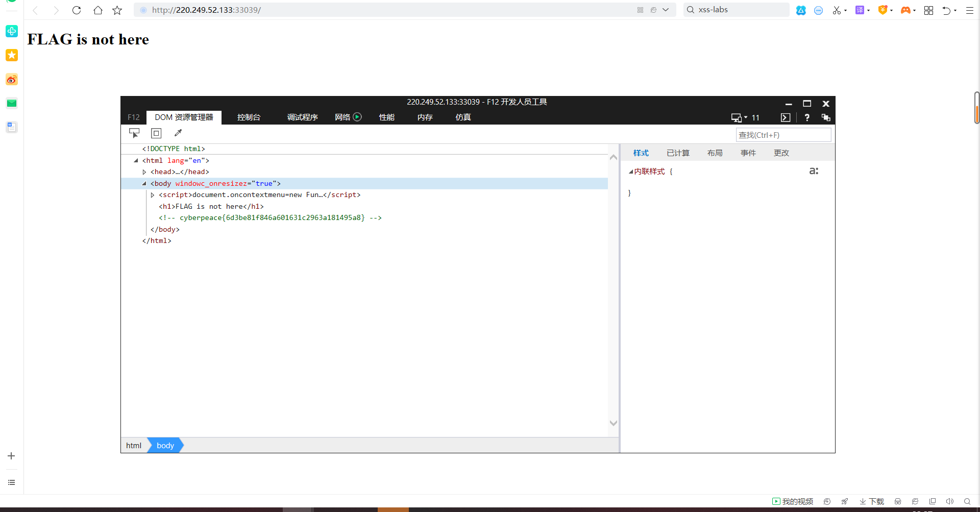Open the orange game controller extension
Screen dimensions: 980x512
click(x=905, y=10)
